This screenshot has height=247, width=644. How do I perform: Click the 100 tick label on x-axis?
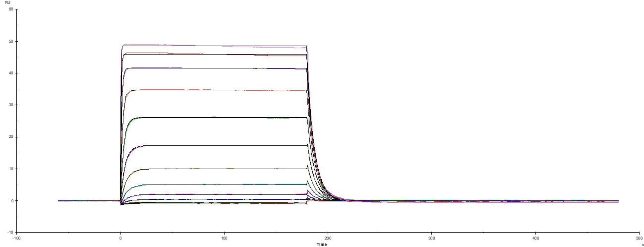pyautogui.click(x=224, y=238)
